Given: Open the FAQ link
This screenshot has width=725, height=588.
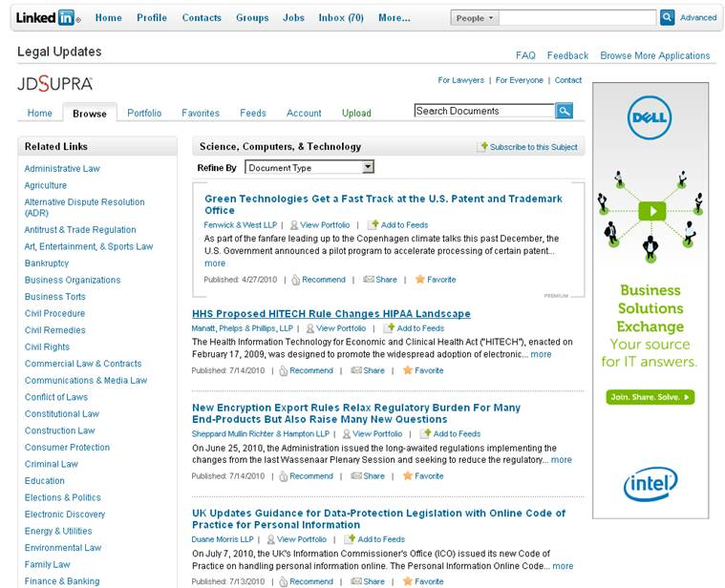Looking at the screenshot, I should click(525, 55).
